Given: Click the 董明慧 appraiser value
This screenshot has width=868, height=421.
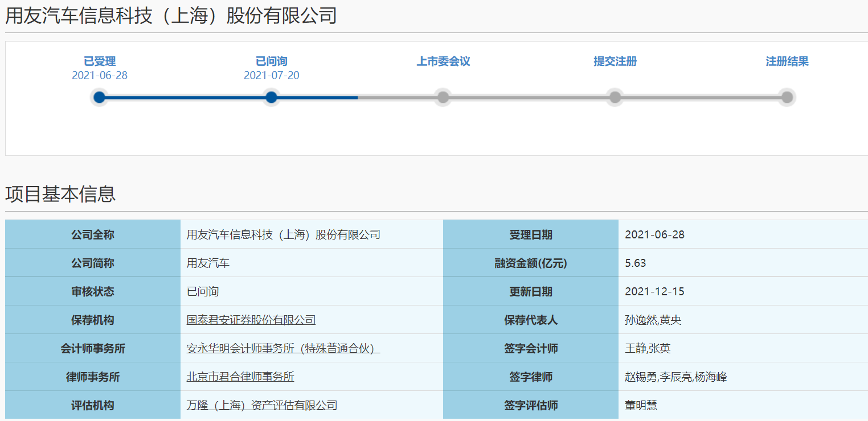Looking at the screenshot, I should click(641, 405).
